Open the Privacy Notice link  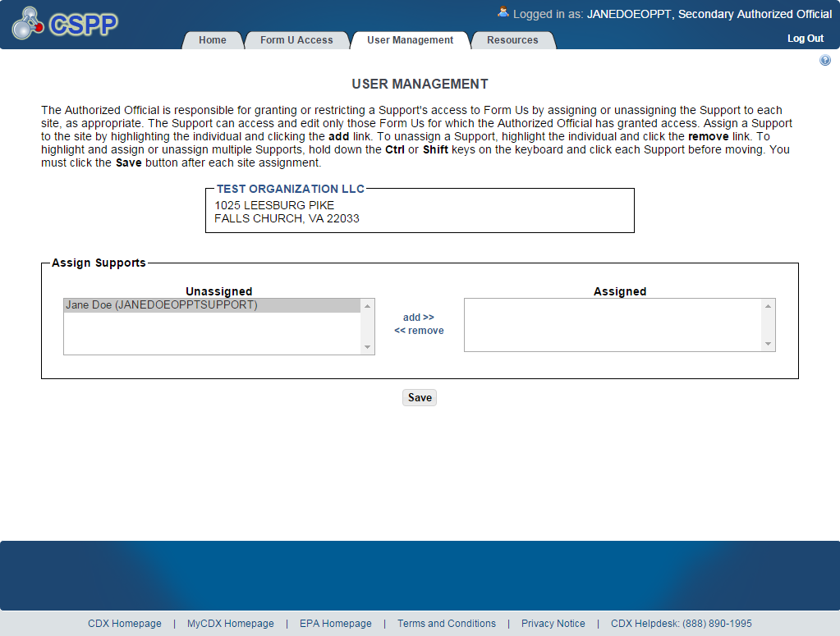point(553,624)
